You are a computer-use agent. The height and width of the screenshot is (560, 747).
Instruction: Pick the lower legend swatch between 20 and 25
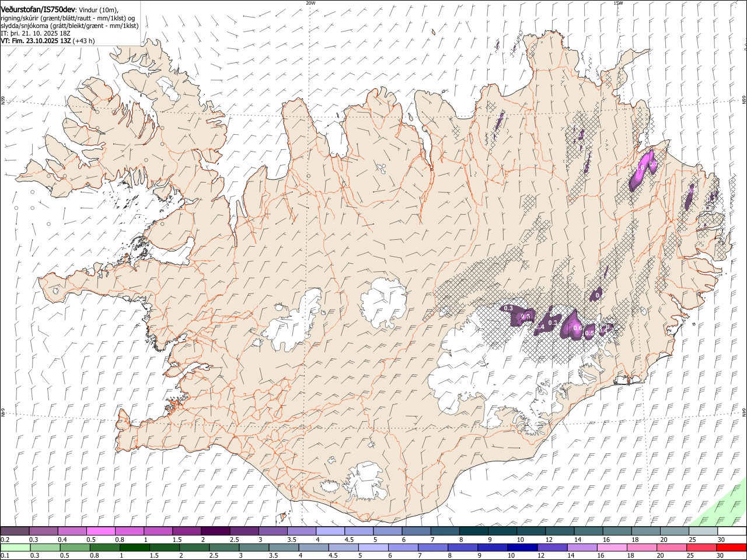click(671, 547)
